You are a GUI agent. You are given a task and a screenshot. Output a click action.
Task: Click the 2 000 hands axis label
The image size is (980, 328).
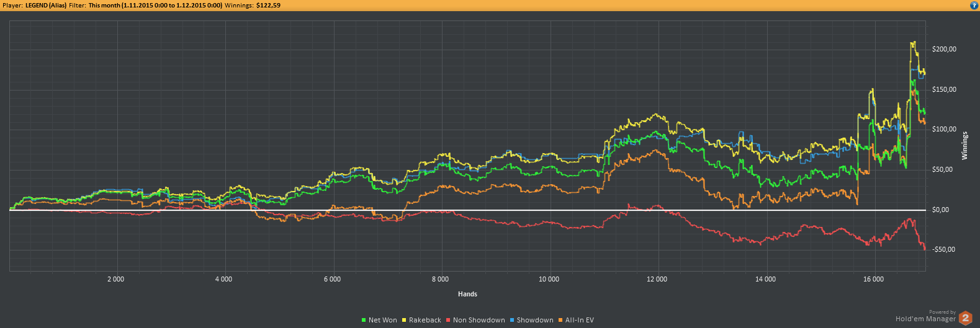[x=115, y=280]
